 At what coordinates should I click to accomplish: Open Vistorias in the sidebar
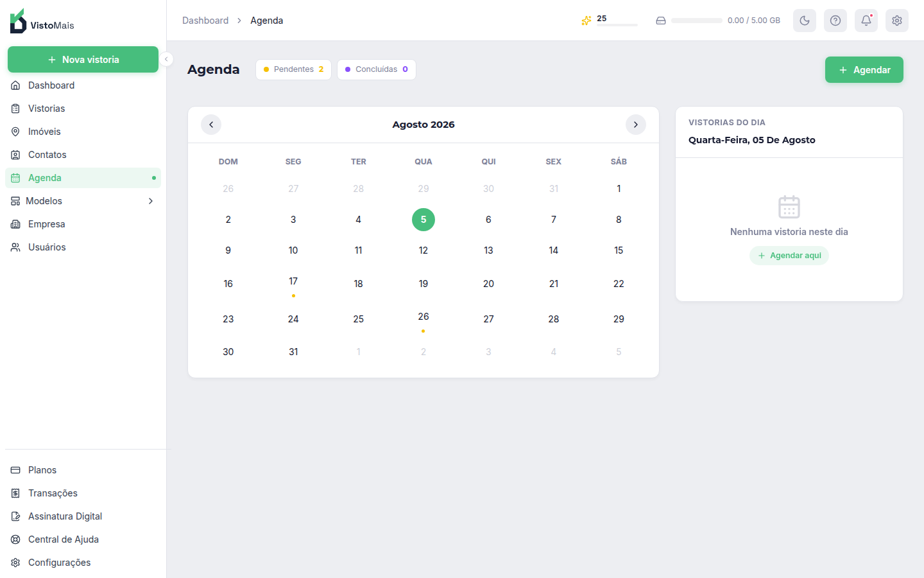point(83,109)
